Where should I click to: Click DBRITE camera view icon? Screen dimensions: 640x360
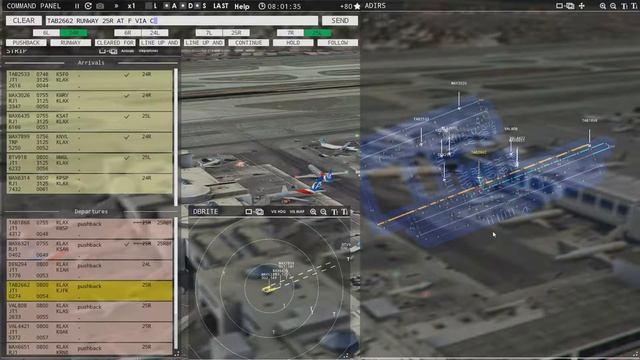[x=259, y=211]
